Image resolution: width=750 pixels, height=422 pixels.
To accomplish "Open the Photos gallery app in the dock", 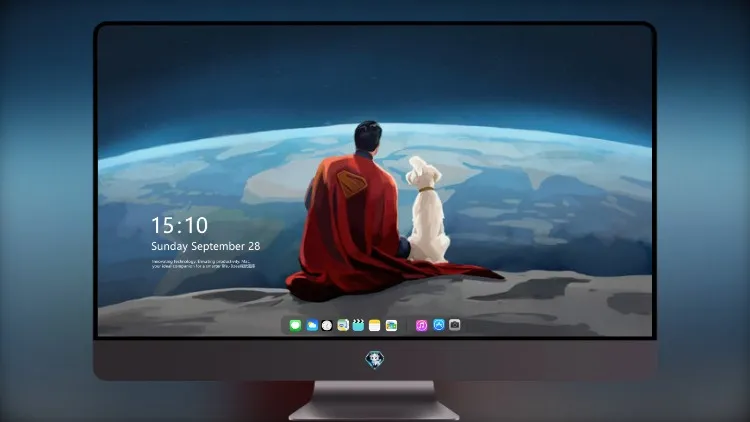I will pyautogui.click(x=391, y=325).
